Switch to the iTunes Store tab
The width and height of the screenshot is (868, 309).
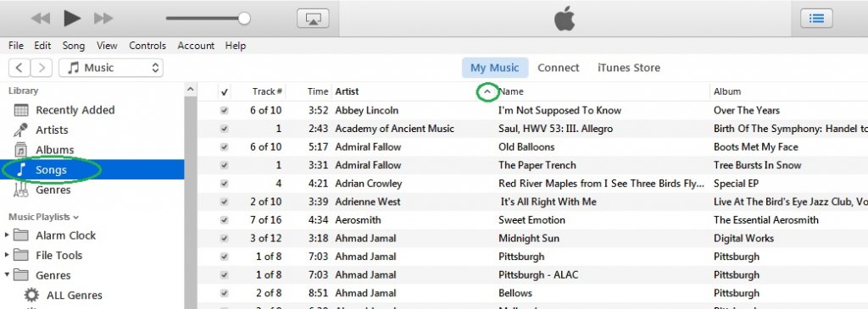coord(629,68)
